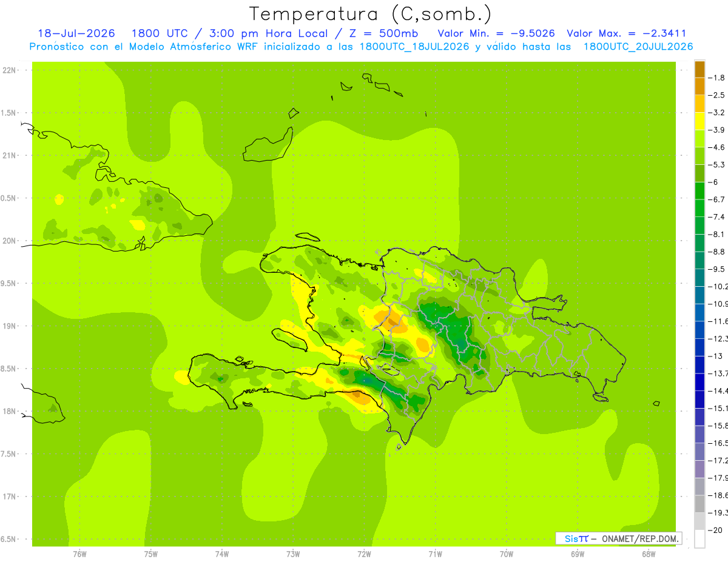The image size is (728, 562).
Task: Pick the colorbar segment between -2.5 and -3.2
Action: coord(699,104)
